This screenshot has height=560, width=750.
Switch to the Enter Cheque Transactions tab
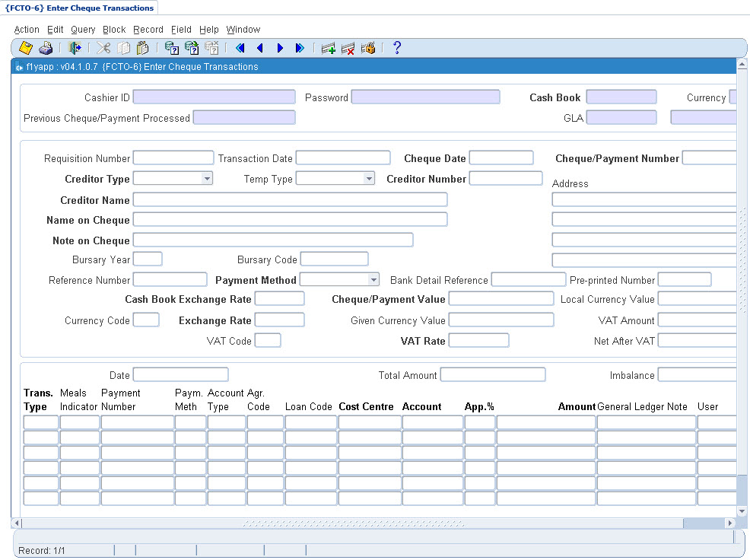point(80,8)
